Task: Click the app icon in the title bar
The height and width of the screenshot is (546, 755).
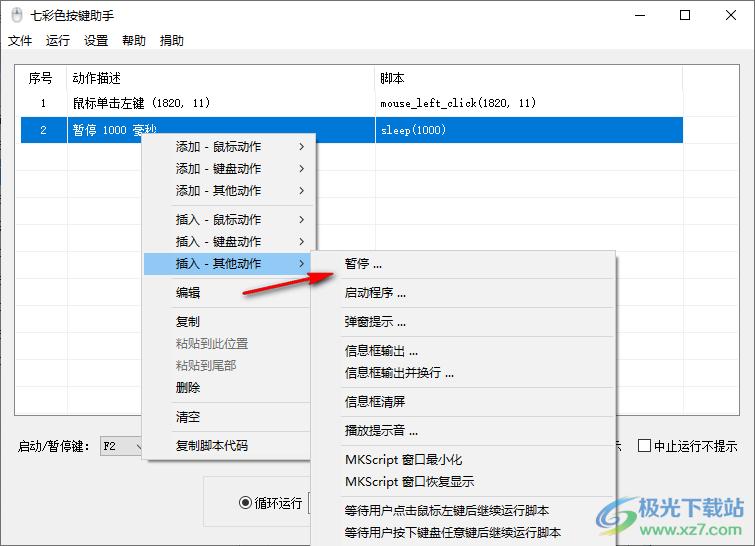Action: tap(14, 15)
